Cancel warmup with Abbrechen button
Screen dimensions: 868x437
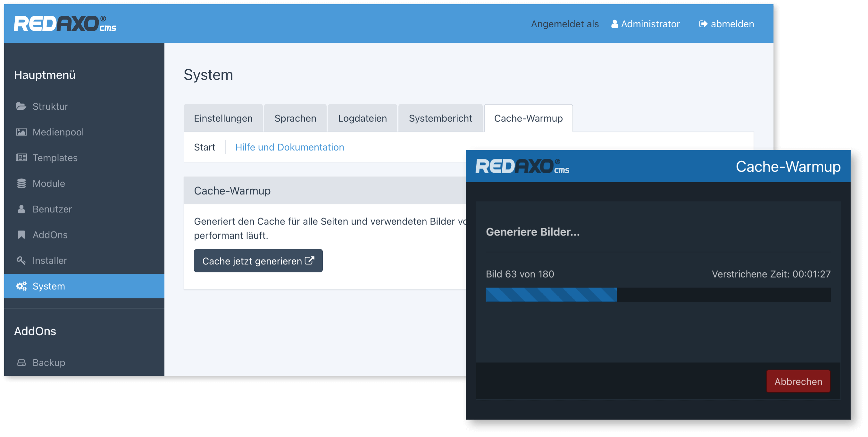click(x=798, y=381)
